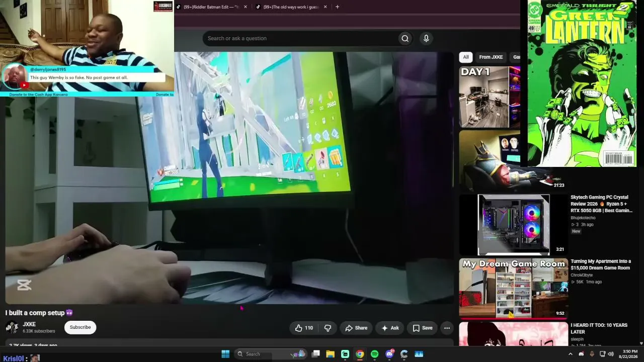Click the ChroM3byte channel name
This screenshot has height=362, width=644.
click(x=582, y=275)
